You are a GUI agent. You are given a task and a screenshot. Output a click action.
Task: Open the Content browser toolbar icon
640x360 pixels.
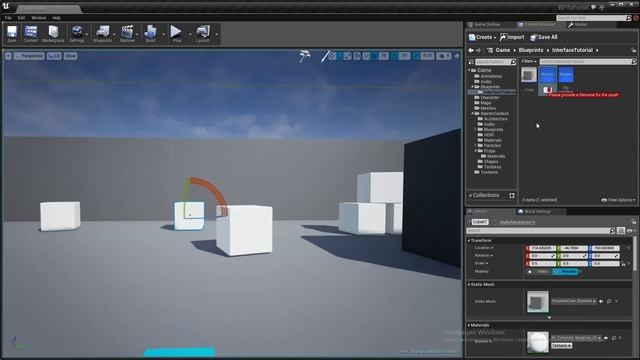pos(31,34)
